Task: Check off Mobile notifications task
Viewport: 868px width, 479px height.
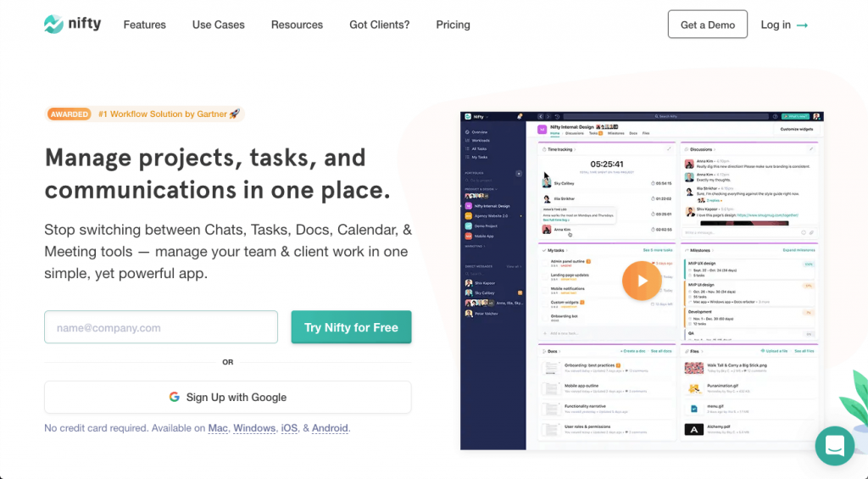Action: (545, 291)
